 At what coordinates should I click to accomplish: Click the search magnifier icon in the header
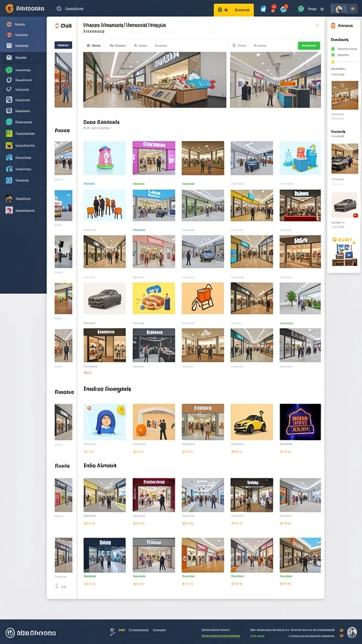click(x=58, y=8)
